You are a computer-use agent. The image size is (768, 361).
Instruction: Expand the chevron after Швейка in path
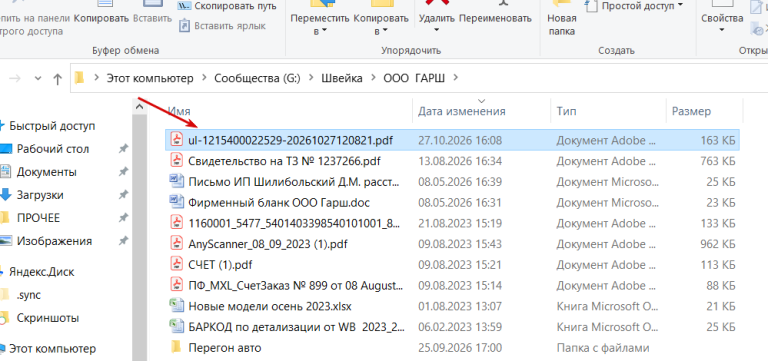(x=374, y=78)
